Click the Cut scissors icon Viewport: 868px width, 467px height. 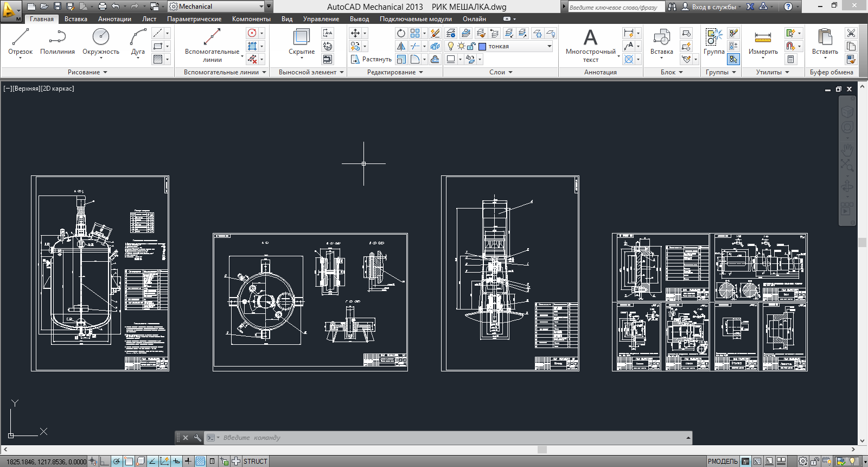[x=851, y=33]
